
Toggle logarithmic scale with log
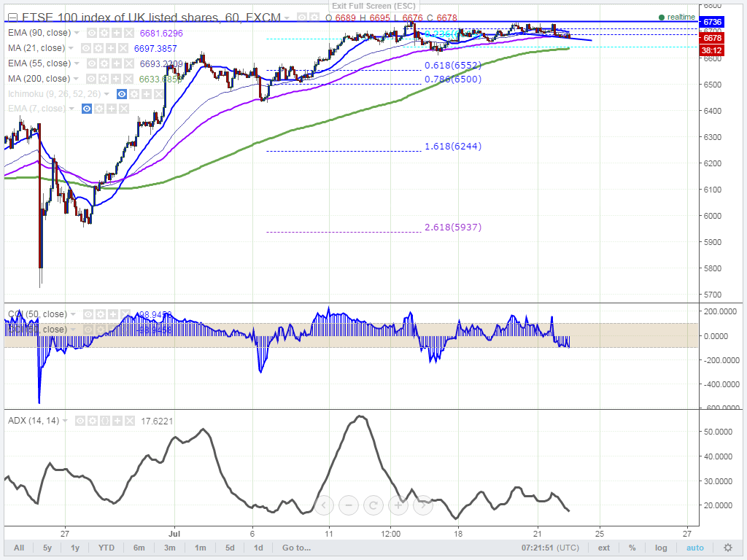click(661, 548)
